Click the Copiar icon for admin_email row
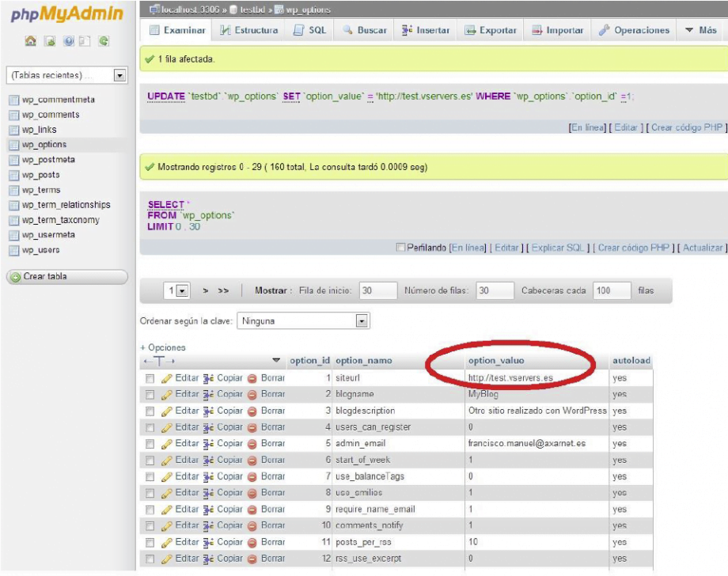The image size is (728, 576). pyautogui.click(x=209, y=444)
